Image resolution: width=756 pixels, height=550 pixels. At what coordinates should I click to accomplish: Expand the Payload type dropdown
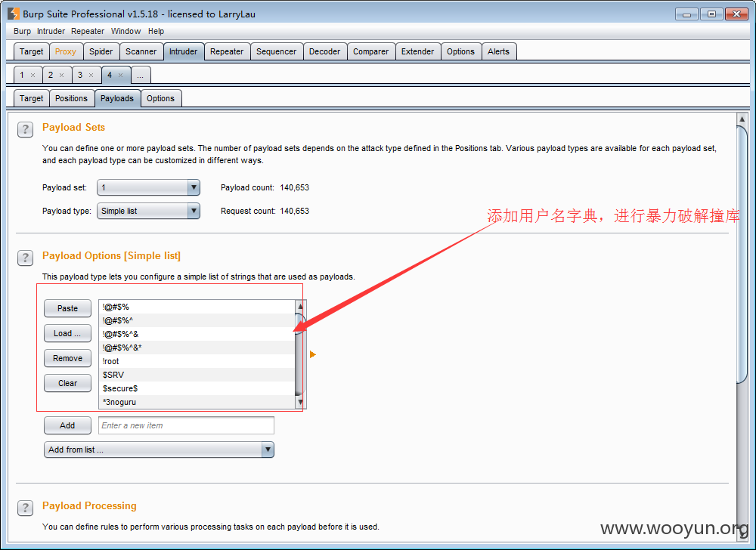194,211
